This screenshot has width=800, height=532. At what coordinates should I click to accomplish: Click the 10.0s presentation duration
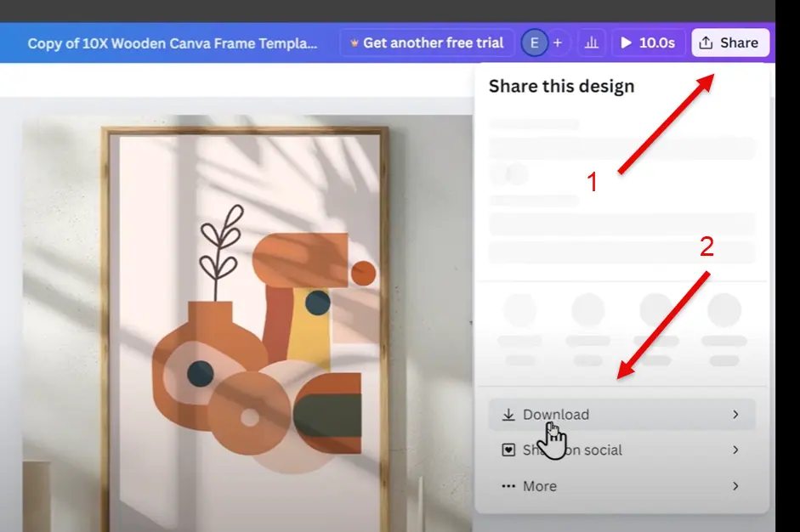tap(656, 42)
